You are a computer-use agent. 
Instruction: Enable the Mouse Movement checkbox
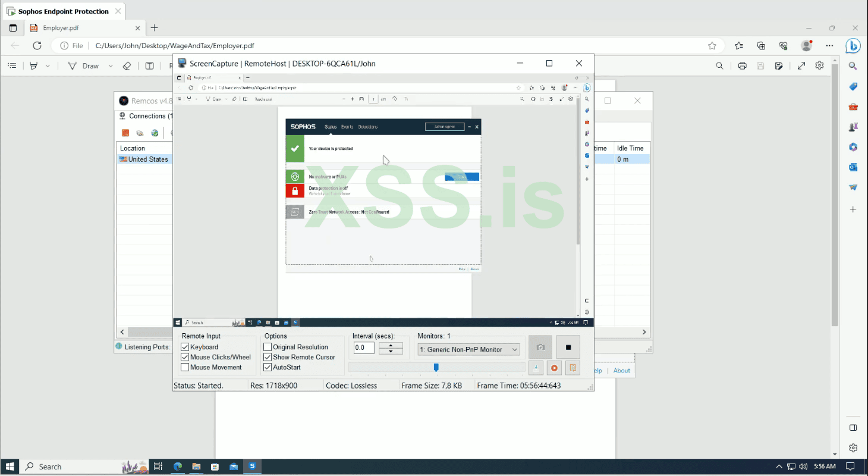click(185, 367)
